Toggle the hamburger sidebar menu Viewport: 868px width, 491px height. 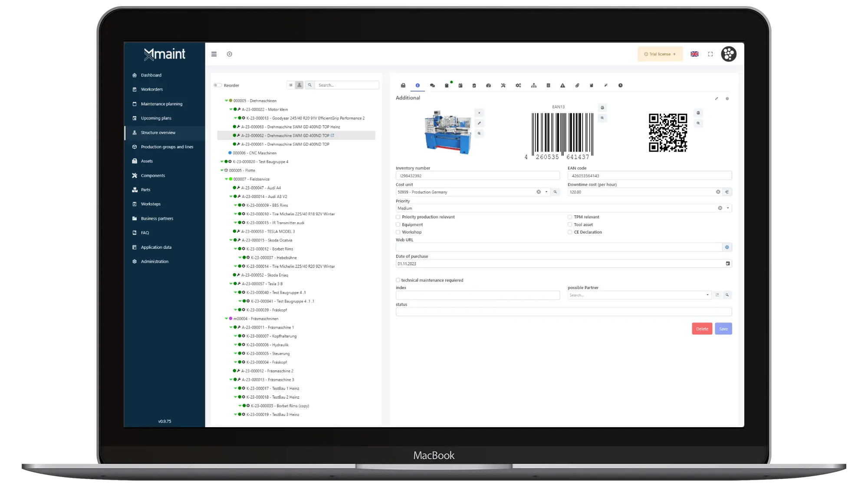click(214, 54)
